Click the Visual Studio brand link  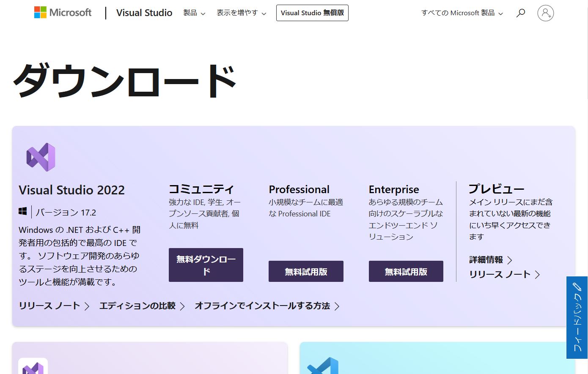point(144,13)
